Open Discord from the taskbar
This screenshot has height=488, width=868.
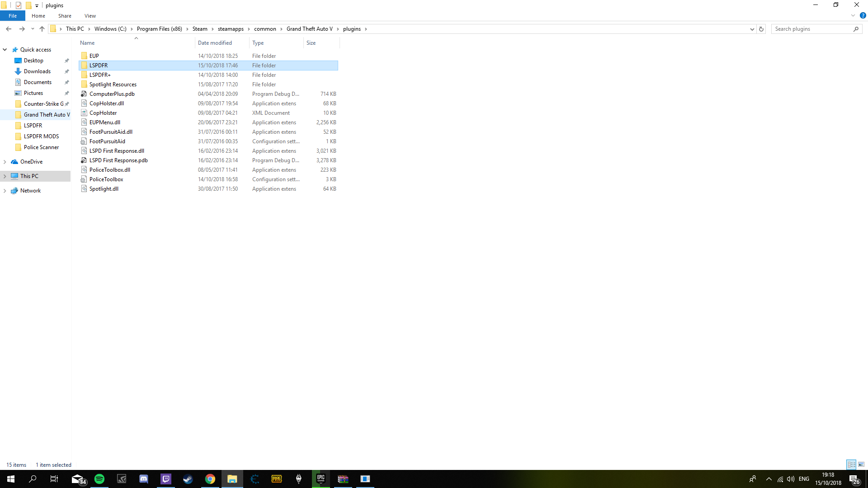144,479
